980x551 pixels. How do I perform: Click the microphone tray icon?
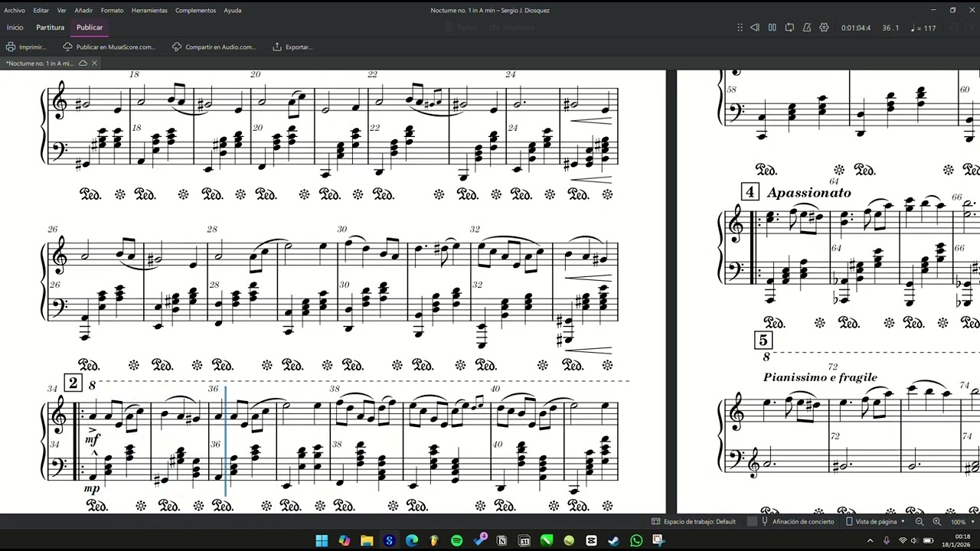tap(887, 540)
